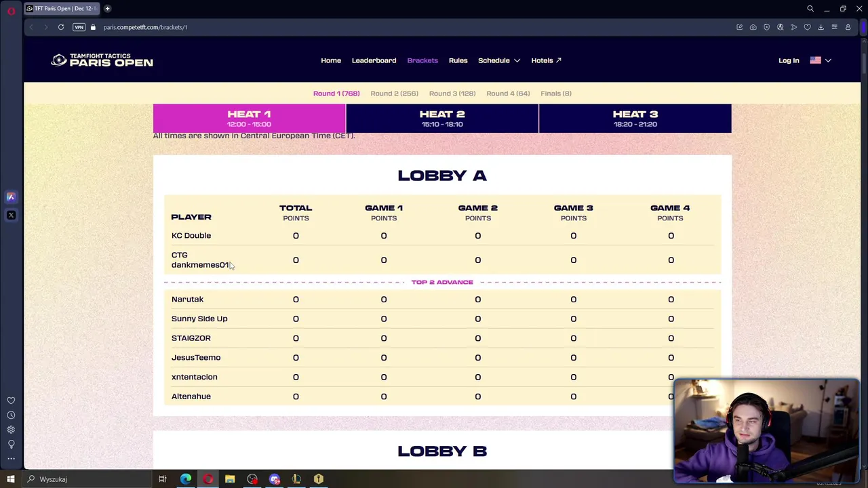Toggle the VPN badge in address bar
This screenshot has height=488, width=868.
click(79, 27)
